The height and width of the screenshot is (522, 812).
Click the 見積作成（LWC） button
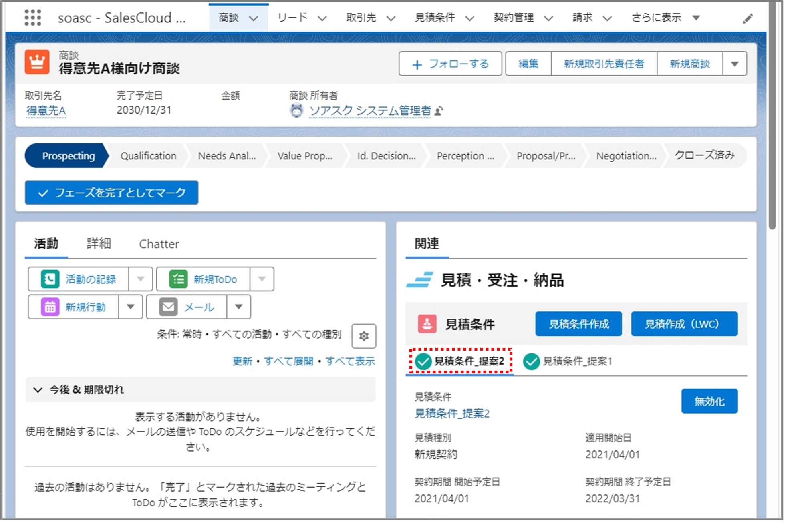(684, 324)
